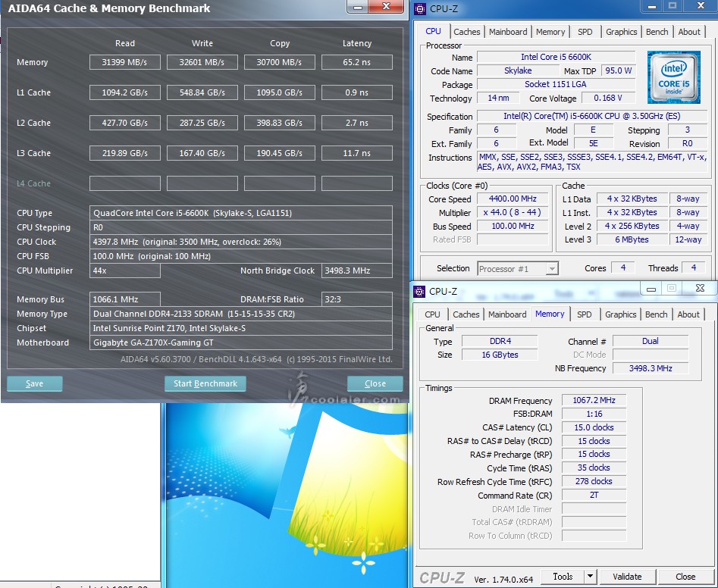This screenshot has height=588, width=718.
Task: Click the CPU-Z icon in the memory window title bar
Action: (x=419, y=292)
